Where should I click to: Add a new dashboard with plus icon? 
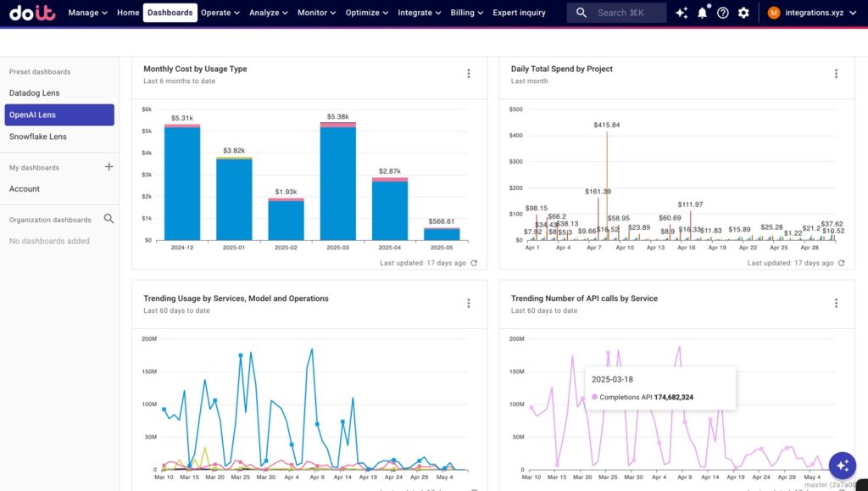(x=108, y=167)
